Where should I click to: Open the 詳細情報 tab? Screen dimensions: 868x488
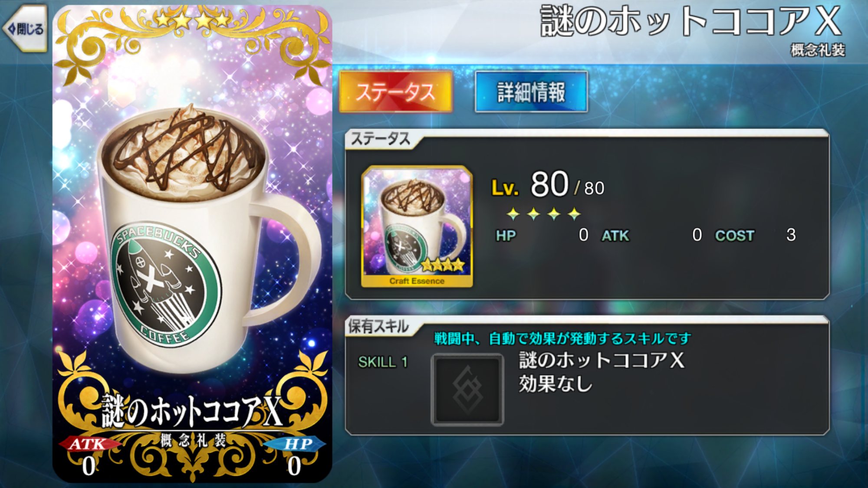point(531,92)
